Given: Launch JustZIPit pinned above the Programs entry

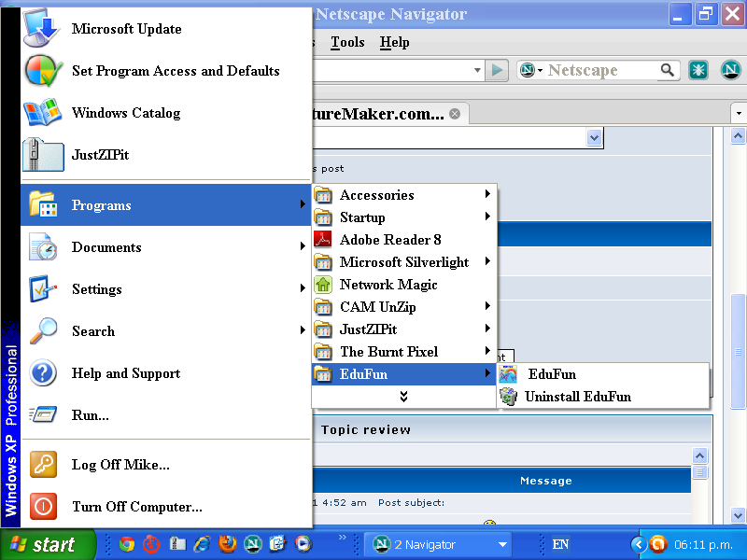Looking at the screenshot, I should (166, 155).
